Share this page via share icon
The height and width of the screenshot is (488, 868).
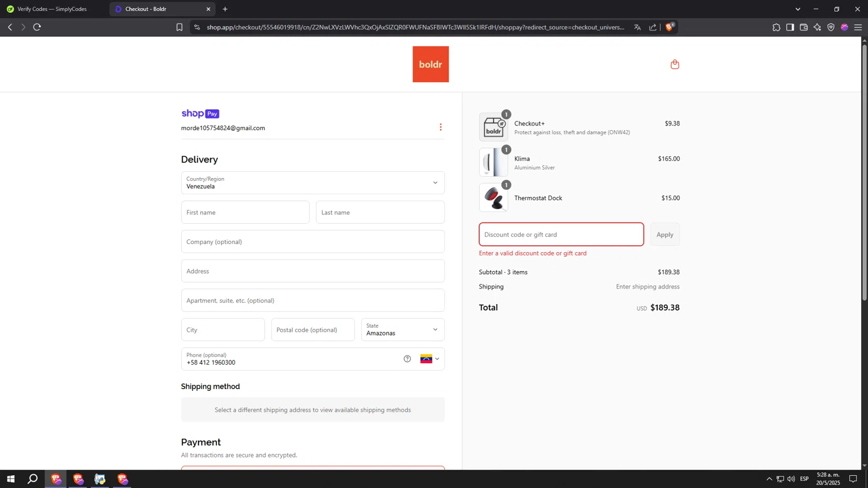coord(653,27)
